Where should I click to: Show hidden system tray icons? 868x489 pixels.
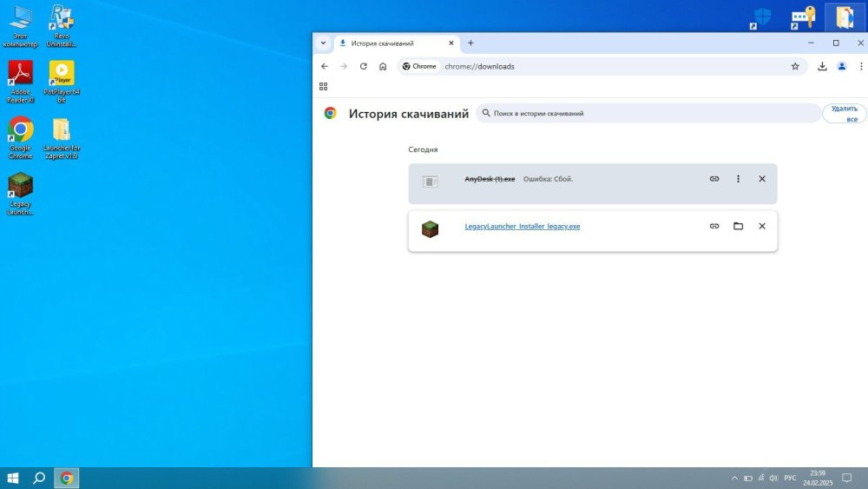pyautogui.click(x=734, y=478)
